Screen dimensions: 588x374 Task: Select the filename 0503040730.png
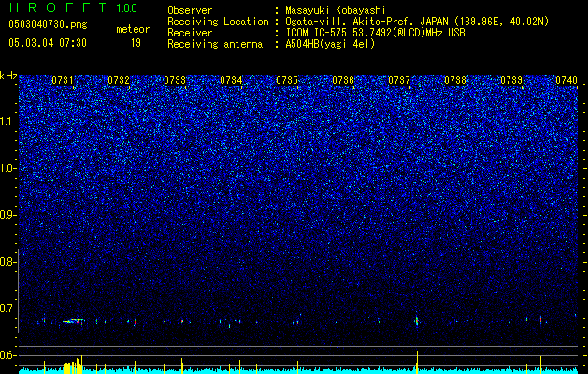(x=48, y=25)
